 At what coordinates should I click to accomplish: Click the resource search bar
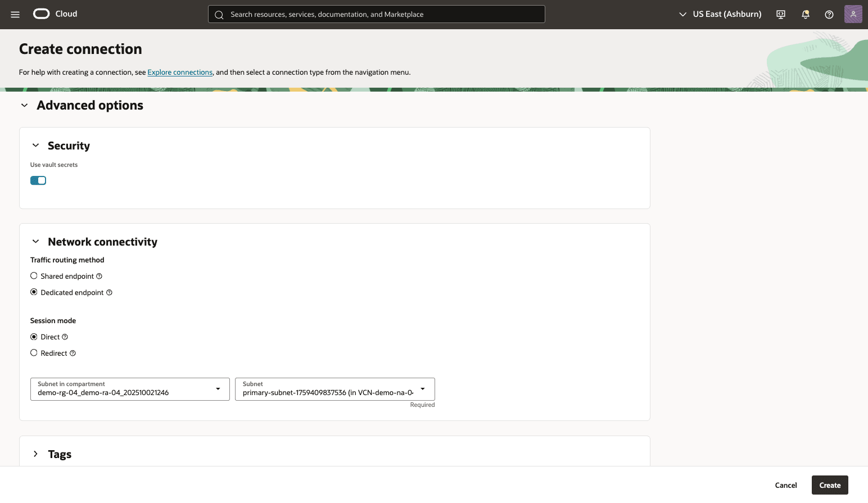376,14
